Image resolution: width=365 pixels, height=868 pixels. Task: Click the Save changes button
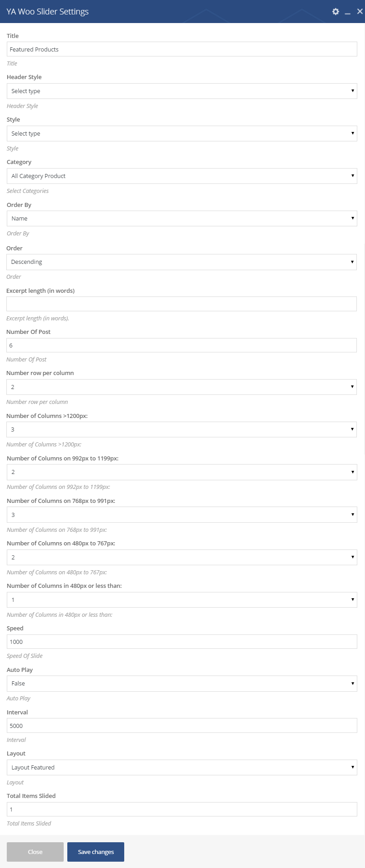(x=96, y=852)
